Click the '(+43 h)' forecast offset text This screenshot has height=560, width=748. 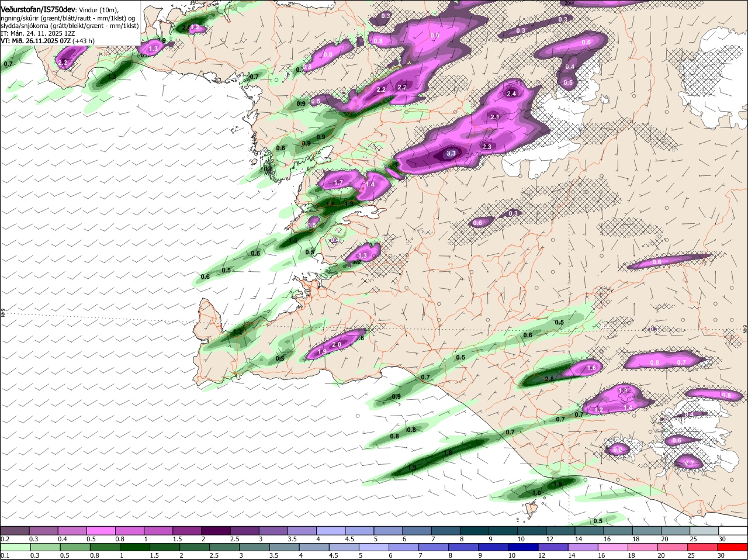(x=84, y=41)
